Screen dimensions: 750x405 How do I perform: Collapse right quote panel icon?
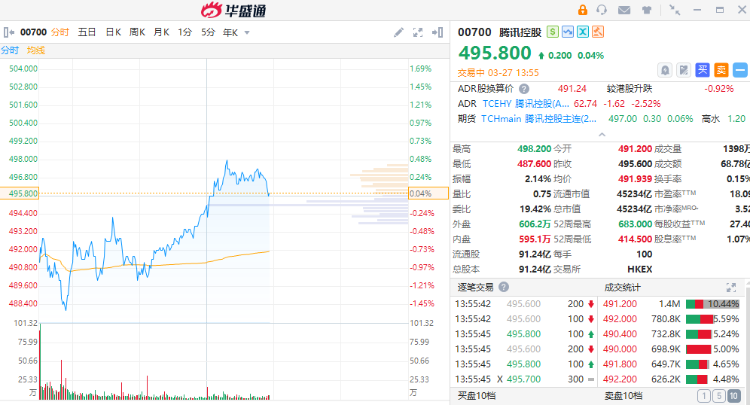point(437,33)
